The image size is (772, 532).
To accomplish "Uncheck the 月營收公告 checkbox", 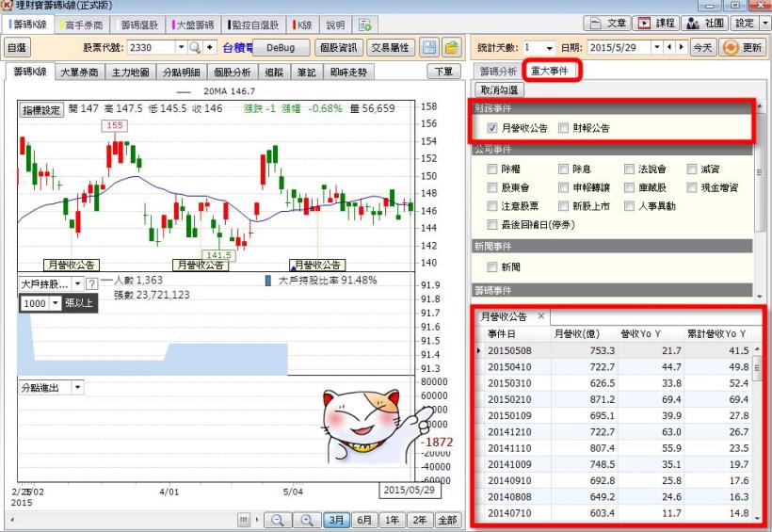I will coord(492,128).
